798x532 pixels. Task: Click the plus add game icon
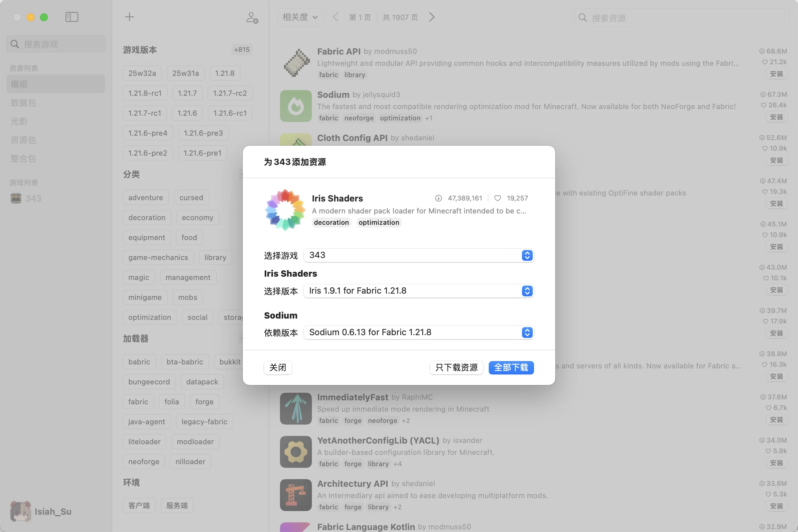[129, 17]
